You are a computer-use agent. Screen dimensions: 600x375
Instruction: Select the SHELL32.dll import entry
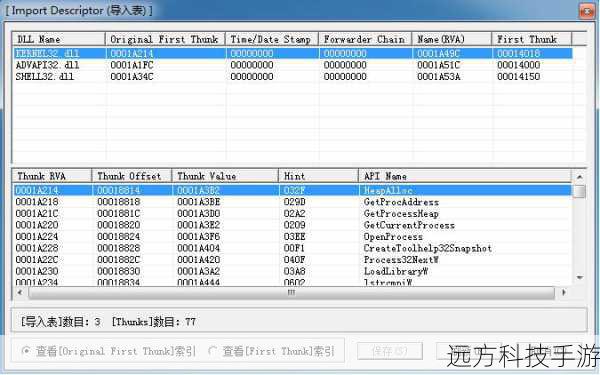click(293, 77)
